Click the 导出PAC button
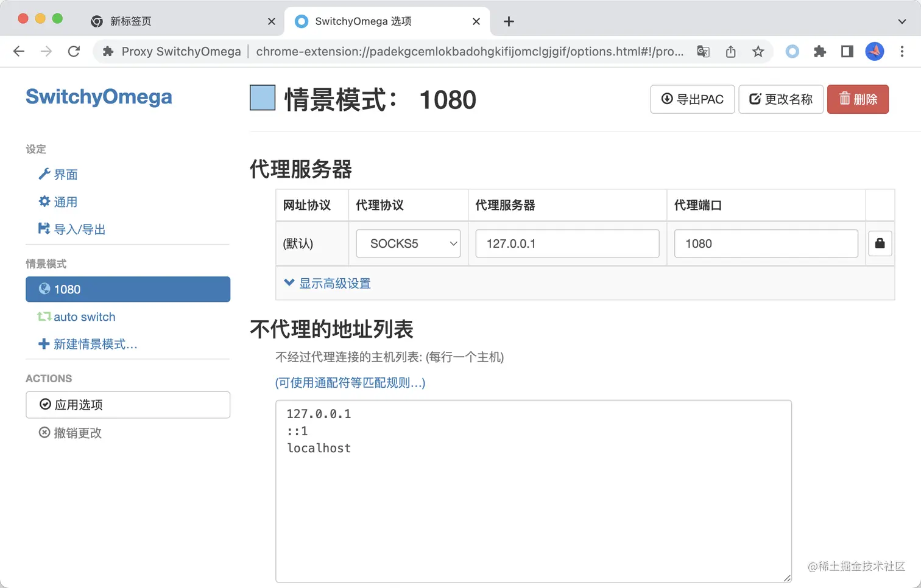Screen dimensions: 921x588 [693, 99]
